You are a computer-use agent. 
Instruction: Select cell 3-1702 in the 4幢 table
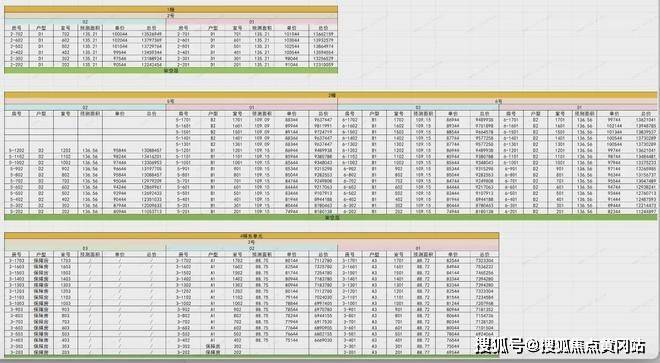pos(183,261)
